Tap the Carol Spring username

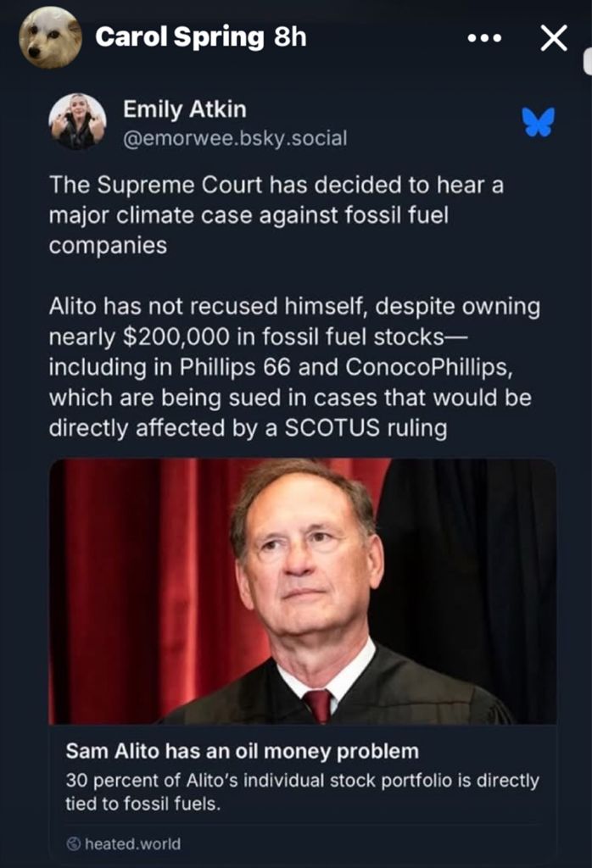click(179, 37)
